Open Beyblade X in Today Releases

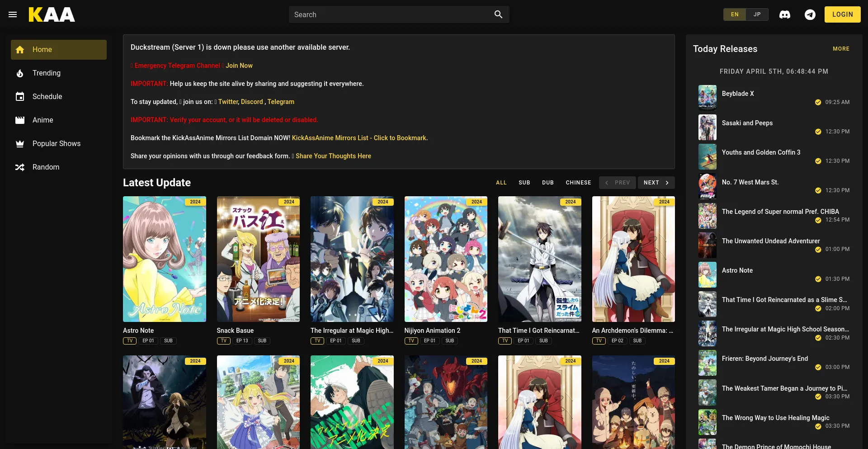pos(738,94)
